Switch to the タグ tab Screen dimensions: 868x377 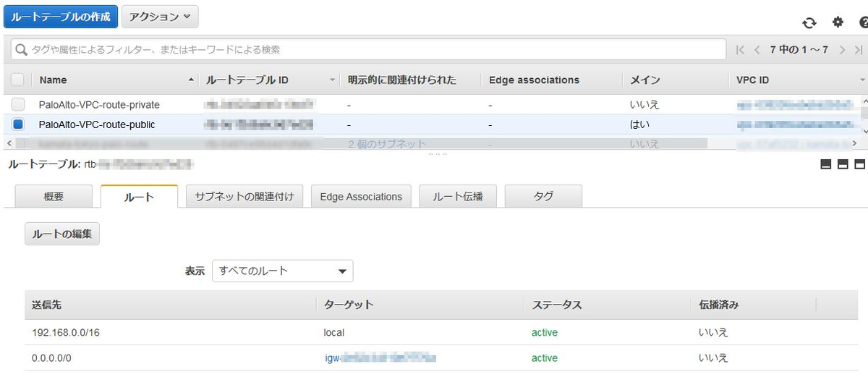(543, 196)
